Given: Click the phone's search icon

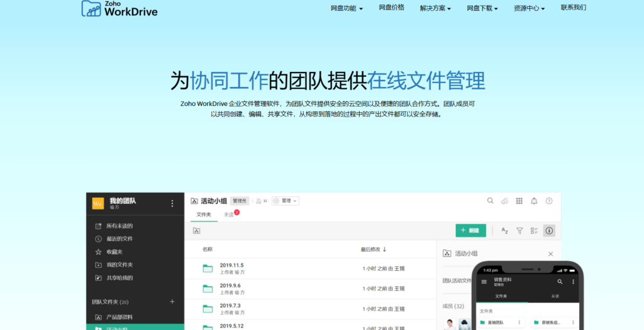Looking at the screenshot, I should (x=559, y=282).
